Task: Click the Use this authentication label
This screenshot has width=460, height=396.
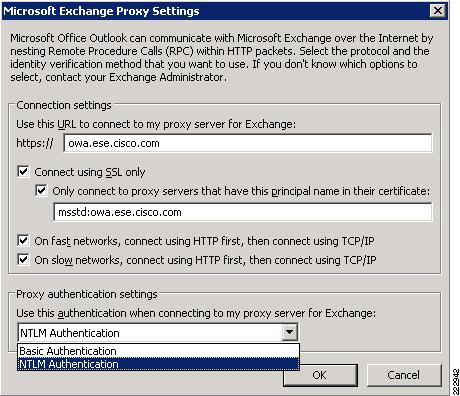Action: pyautogui.click(x=196, y=313)
